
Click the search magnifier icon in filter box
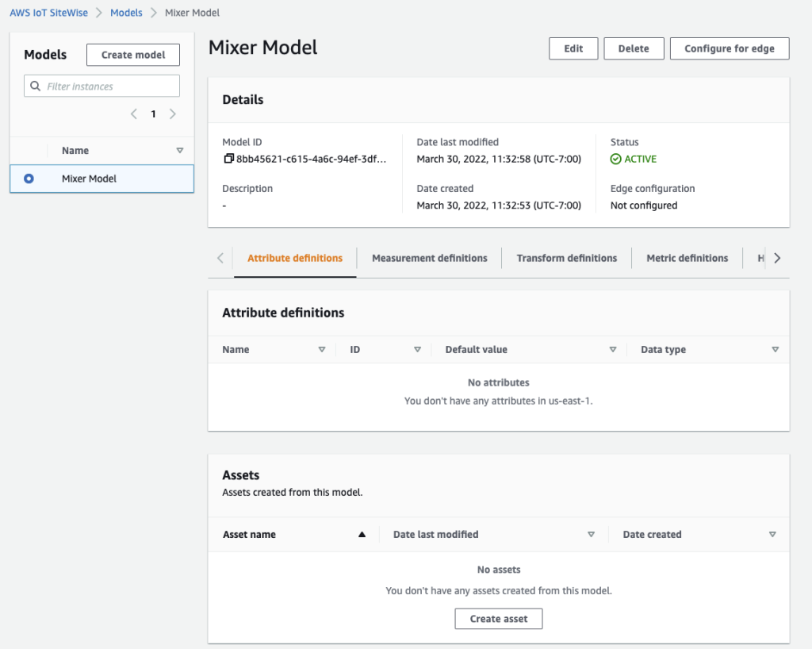point(35,86)
